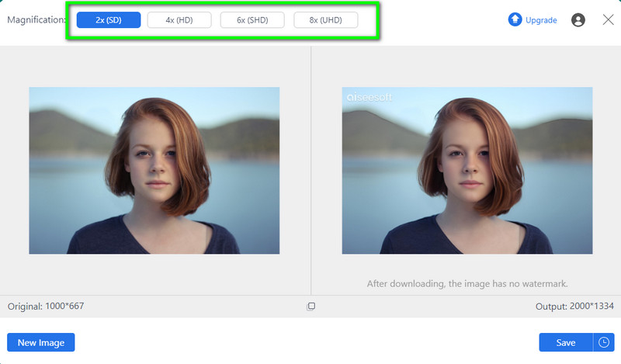Viewport: 621px width, 364px height.
Task: Open the Upgrade link text
Action: [541, 20]
